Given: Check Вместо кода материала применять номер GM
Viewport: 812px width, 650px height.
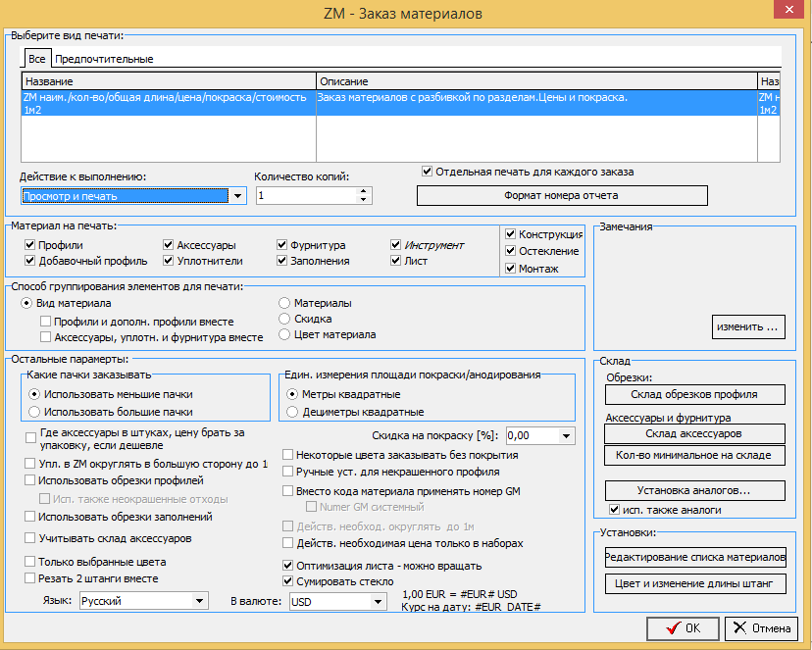Looking at the screenshot, I should pos(288,490).
